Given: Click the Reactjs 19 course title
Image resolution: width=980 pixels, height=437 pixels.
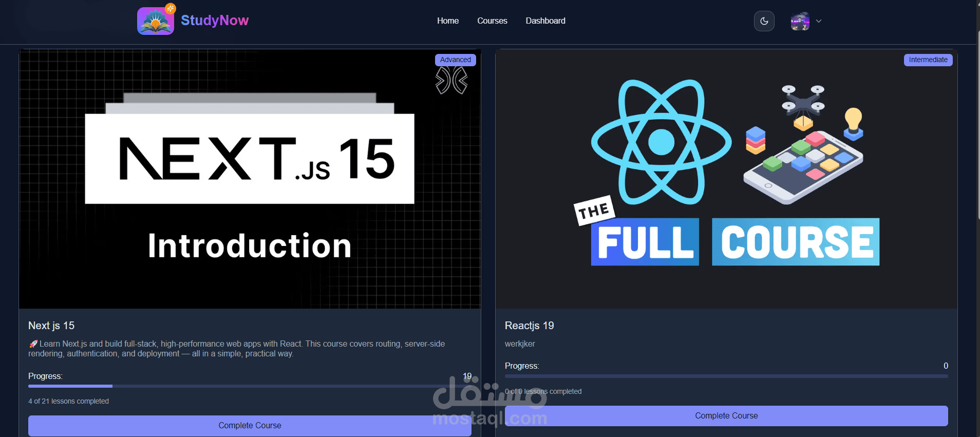Looking at the screenshot, I should [x=529, y=326].
